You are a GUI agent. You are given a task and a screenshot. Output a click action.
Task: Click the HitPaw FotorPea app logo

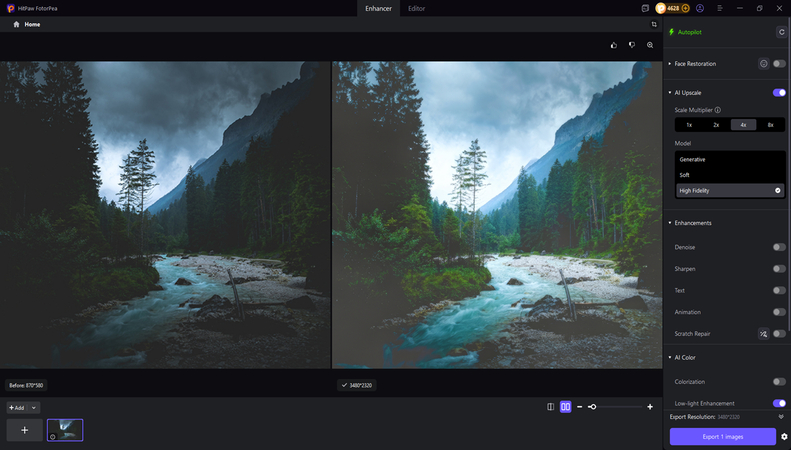(x=11, y=8)
